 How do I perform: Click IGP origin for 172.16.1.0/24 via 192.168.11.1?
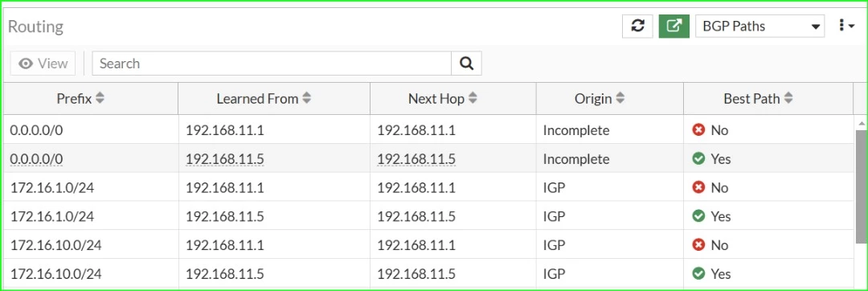coord(554,187)
